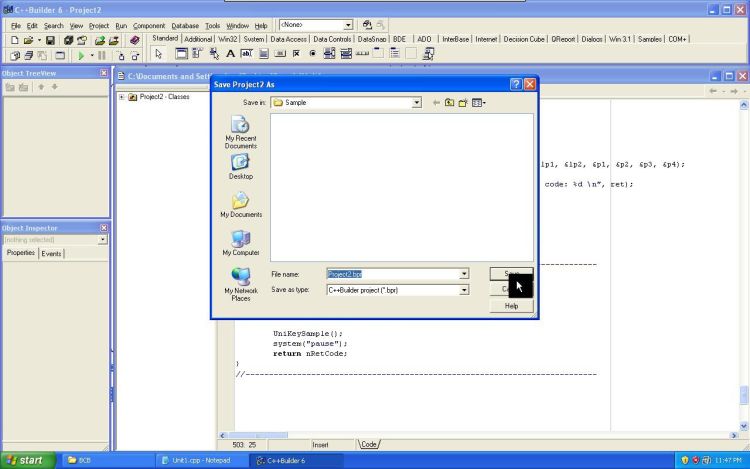The image size is (750, 469).
Task: Select the RadioGroup component icon
Action: click(395, 54)
